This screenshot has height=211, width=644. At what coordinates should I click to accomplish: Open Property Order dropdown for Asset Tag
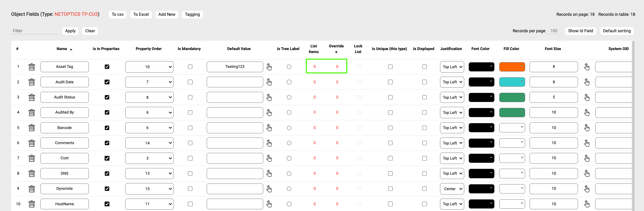149,67
